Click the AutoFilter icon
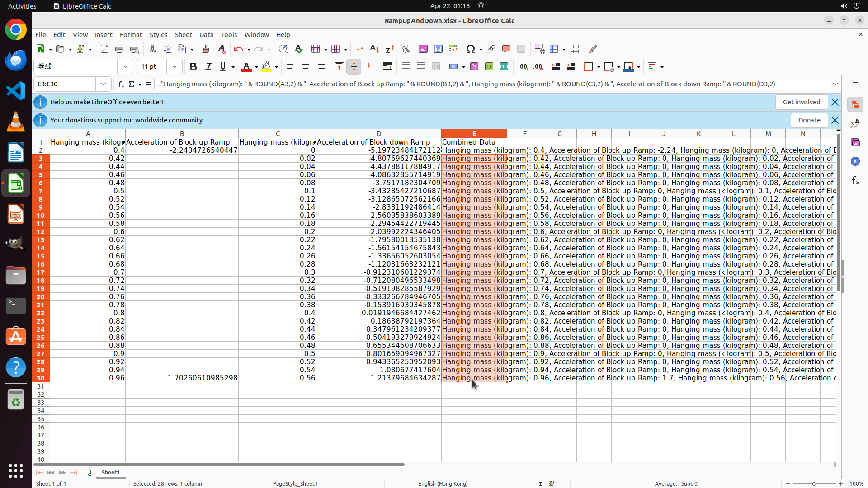The width and height of the screenshot is (868, 488). 405,49
